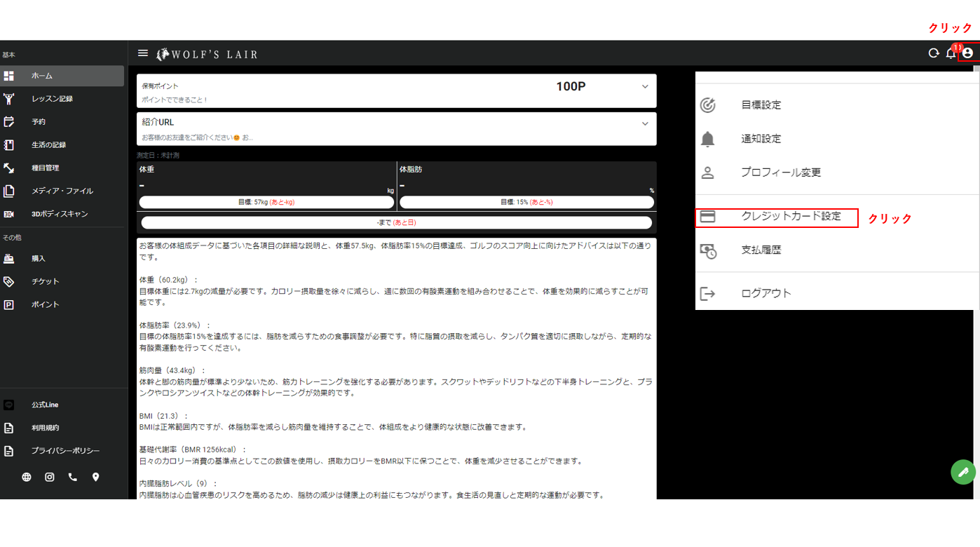Click the 3Dボディスキャン icon
Viewport: 980px width, 547px height.
pos(9,214)
